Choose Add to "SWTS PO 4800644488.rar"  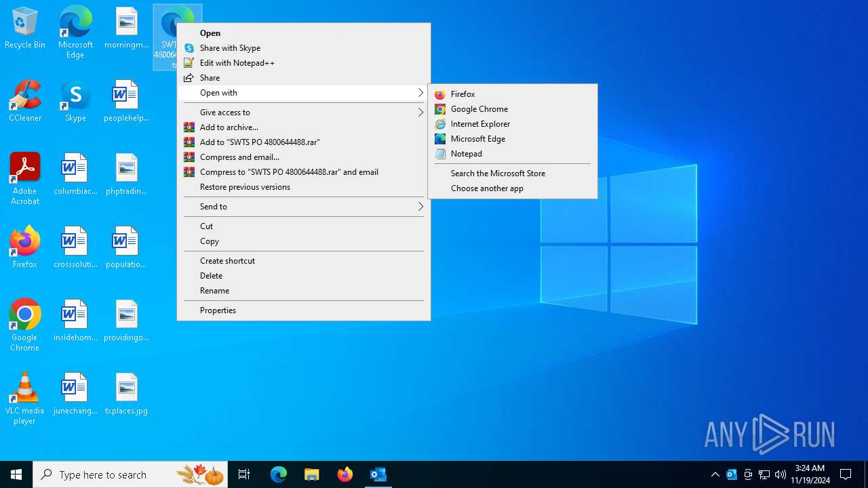tap(304, 142)
